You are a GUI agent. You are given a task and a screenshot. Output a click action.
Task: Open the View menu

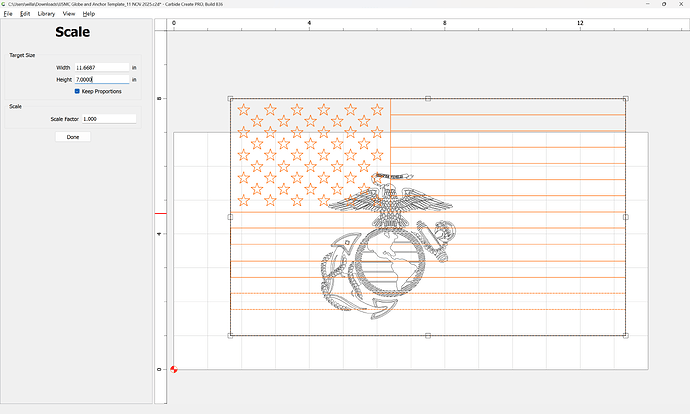[x=69, y=14]
